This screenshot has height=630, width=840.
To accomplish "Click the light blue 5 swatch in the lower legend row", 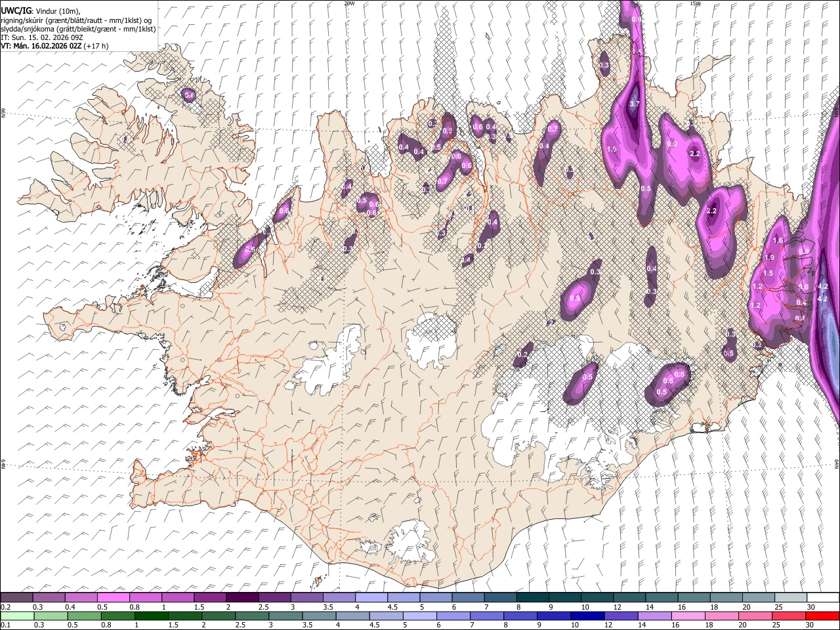I will pyautogui.click(x=420, y=616).
